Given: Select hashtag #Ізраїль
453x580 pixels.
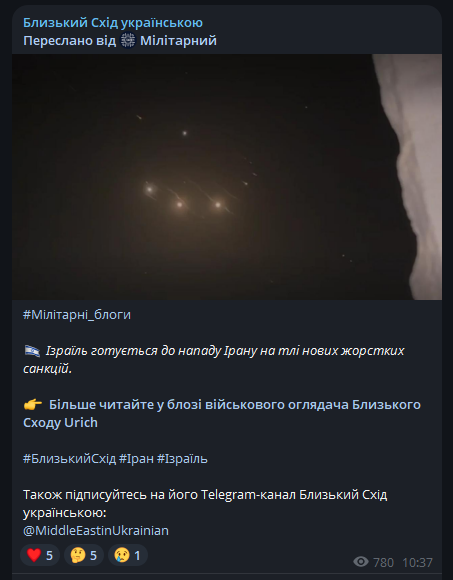Looking at the screenshot, I should click(182, 459).
